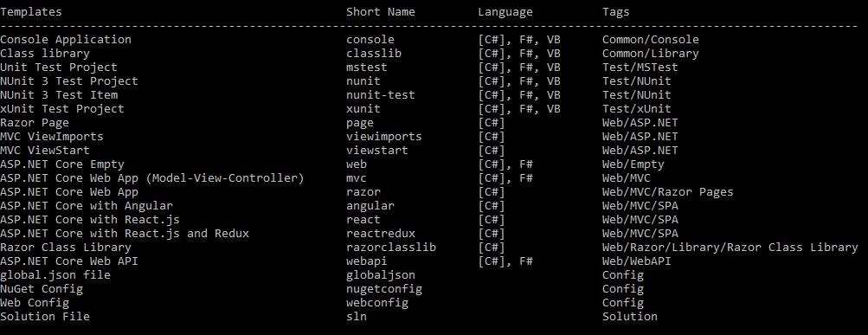This screenshot has width=868, height=335.
Task: Select the 'globaljson' short name
Action: click(381, 275)
